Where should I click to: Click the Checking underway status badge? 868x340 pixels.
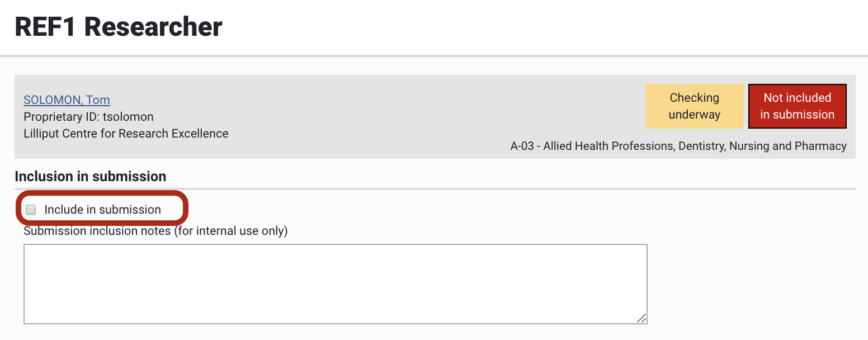click(694, 106)
